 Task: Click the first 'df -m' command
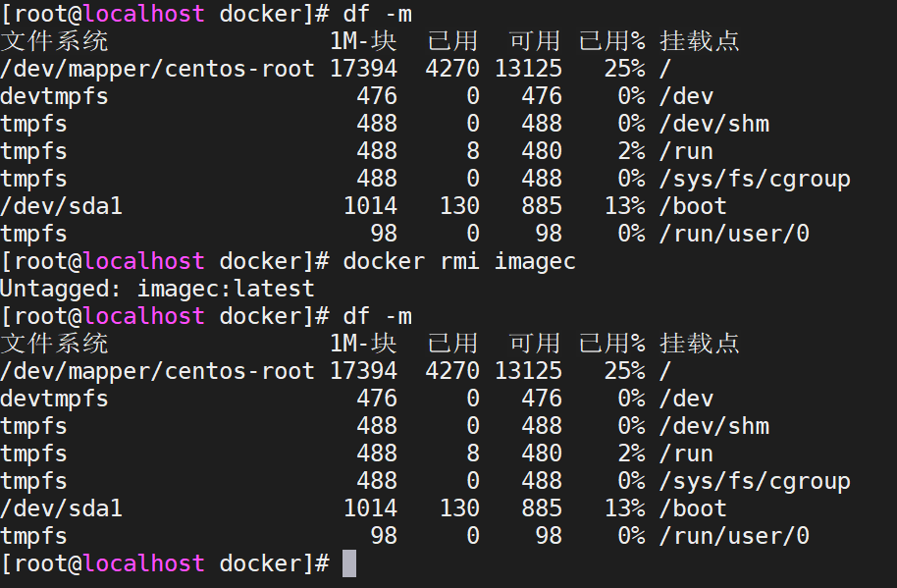tap(377, 14)
